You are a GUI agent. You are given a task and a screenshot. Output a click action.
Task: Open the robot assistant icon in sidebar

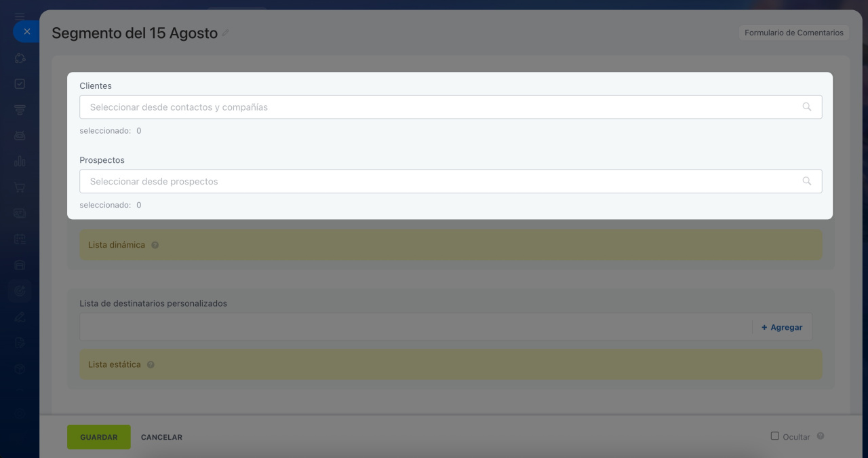(20, 136)
